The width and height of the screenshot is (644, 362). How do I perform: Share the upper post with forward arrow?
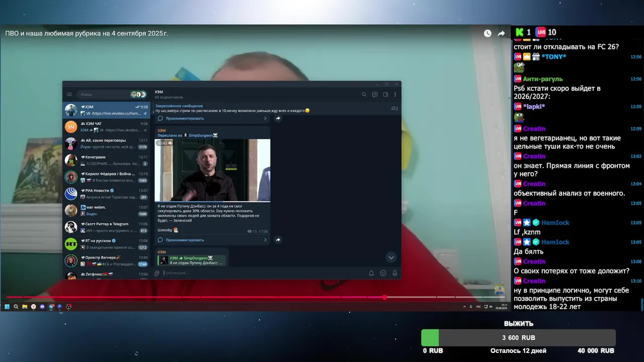coord(278,119)
